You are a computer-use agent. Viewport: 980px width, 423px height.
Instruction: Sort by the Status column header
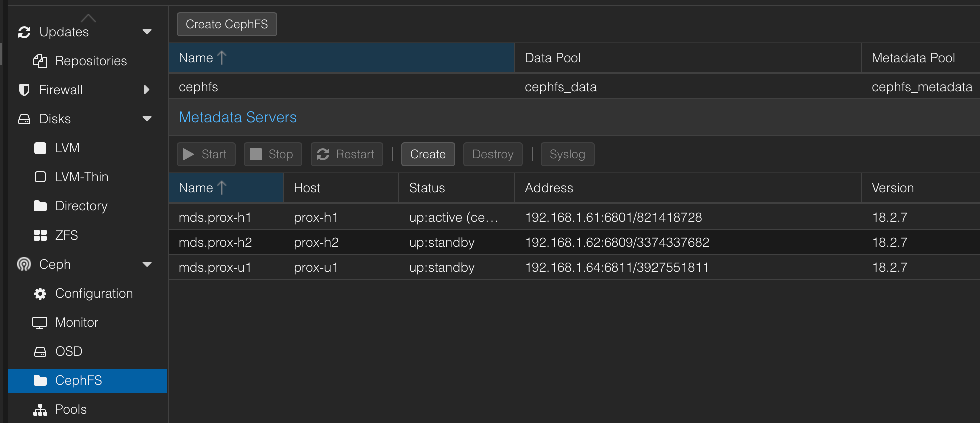coord(456,188)
